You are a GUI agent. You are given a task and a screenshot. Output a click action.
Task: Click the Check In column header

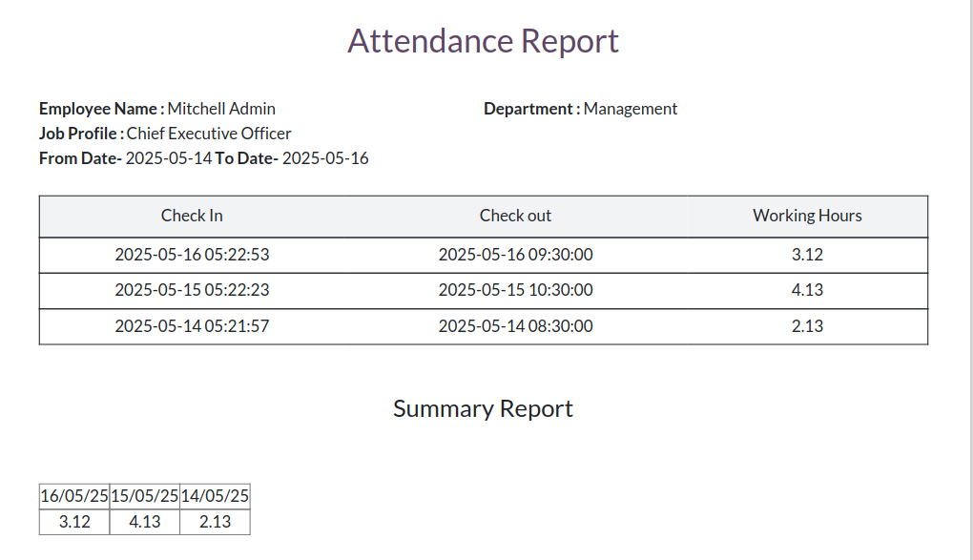point(192,216)
